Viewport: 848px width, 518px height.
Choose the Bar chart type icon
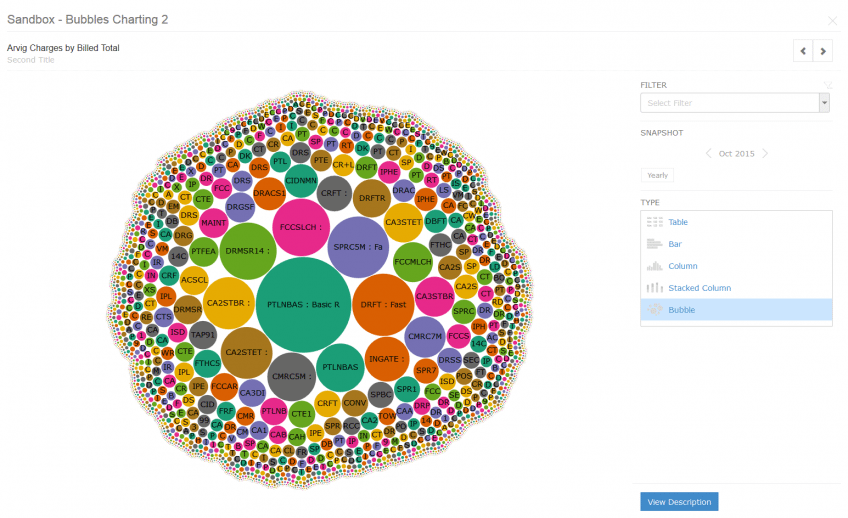[x=654, y=244]
